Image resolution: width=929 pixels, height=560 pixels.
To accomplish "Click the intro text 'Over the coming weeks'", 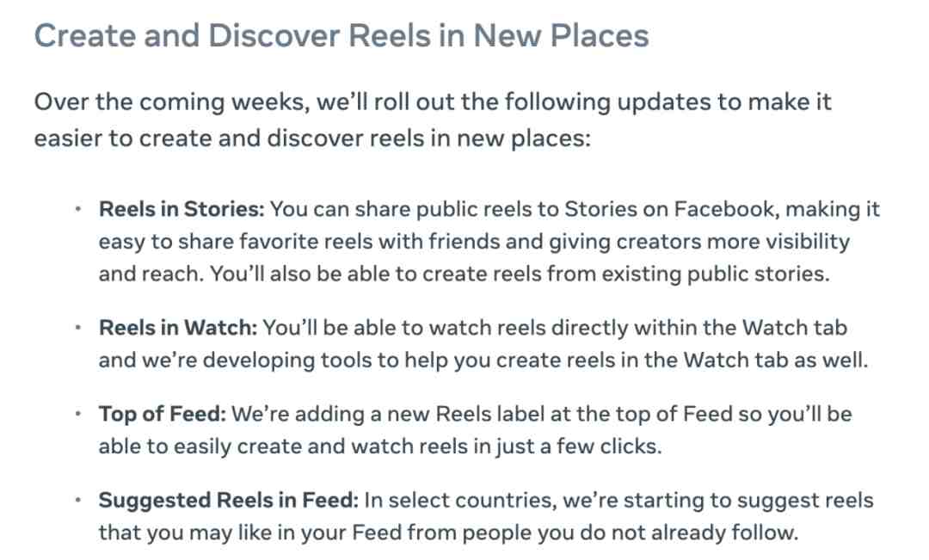I will [x=172, y=102].
